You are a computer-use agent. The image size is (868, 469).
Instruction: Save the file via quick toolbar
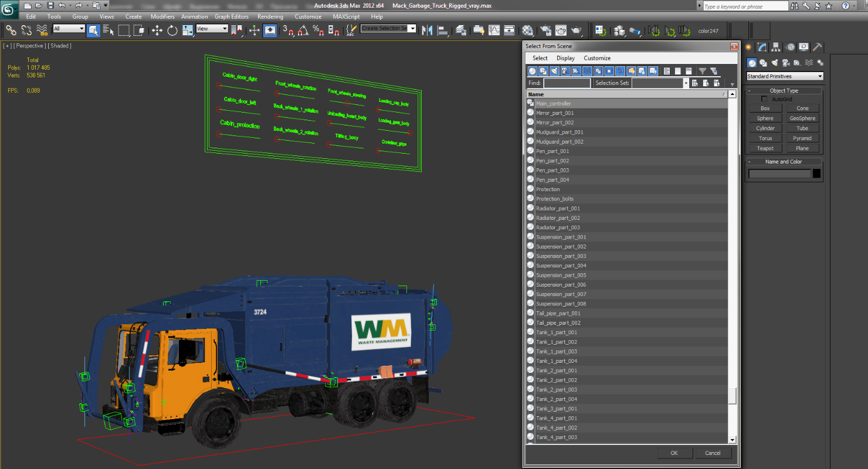click(50, 5)
